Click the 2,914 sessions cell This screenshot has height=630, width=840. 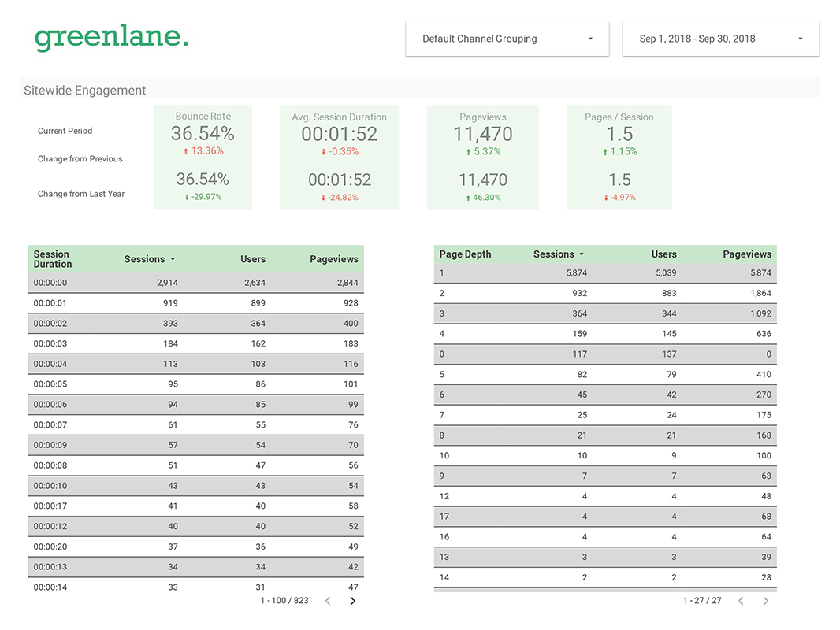(x=167, y=283)
